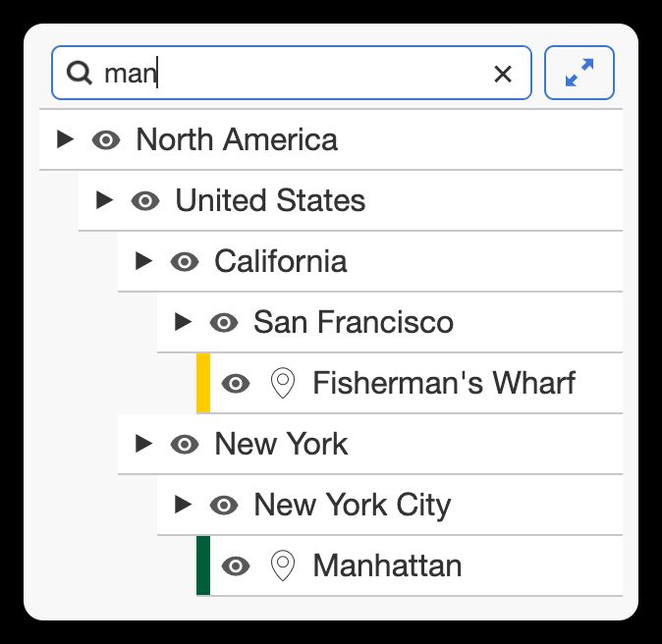662x644 pixels.
Task: Select the Manhattan tree item
Action: point(387,565)
